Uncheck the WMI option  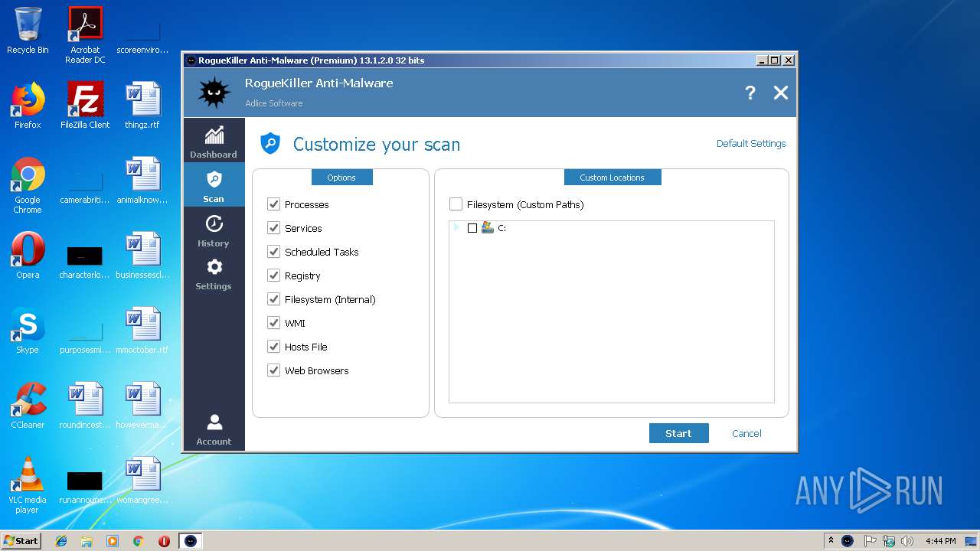coord(273,323)
